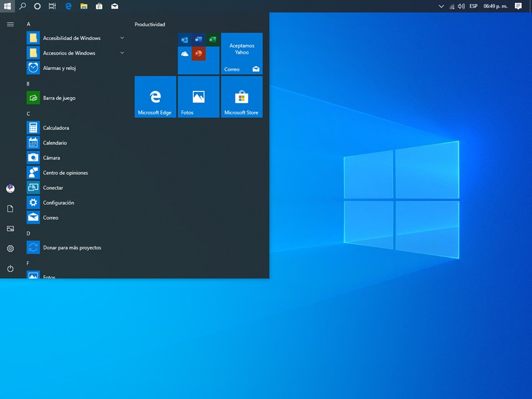
Task: Open Calculadora from the app list
Action: [76, 127]
